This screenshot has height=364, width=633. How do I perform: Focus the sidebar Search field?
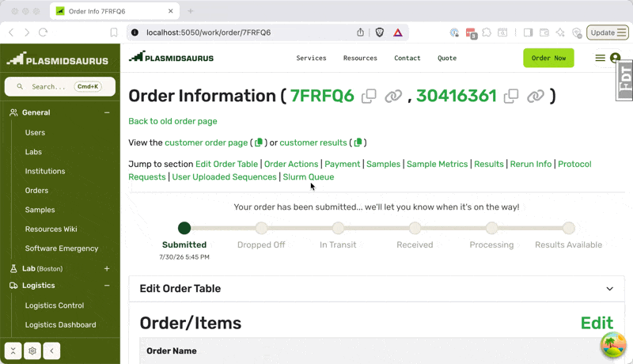click(x=60, y=86)
